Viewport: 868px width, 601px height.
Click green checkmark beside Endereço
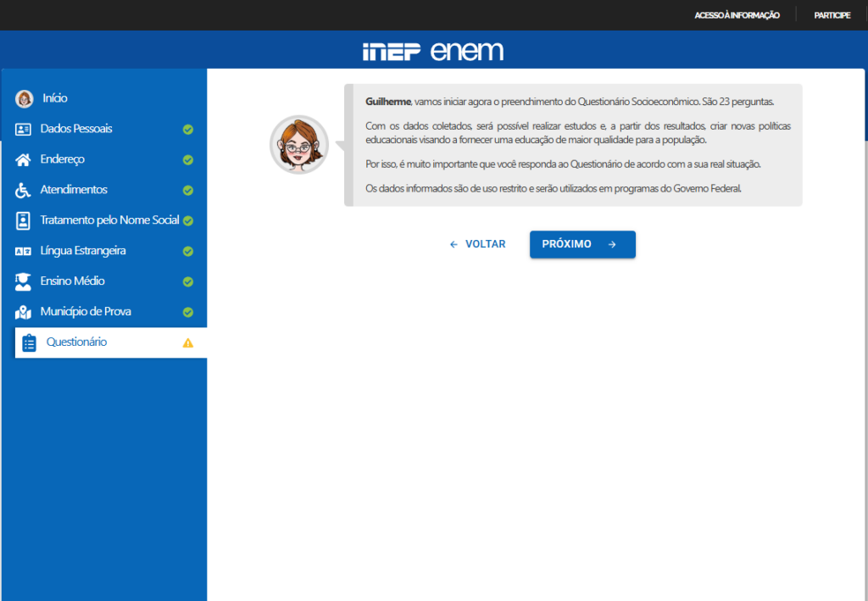click(188, 160)
